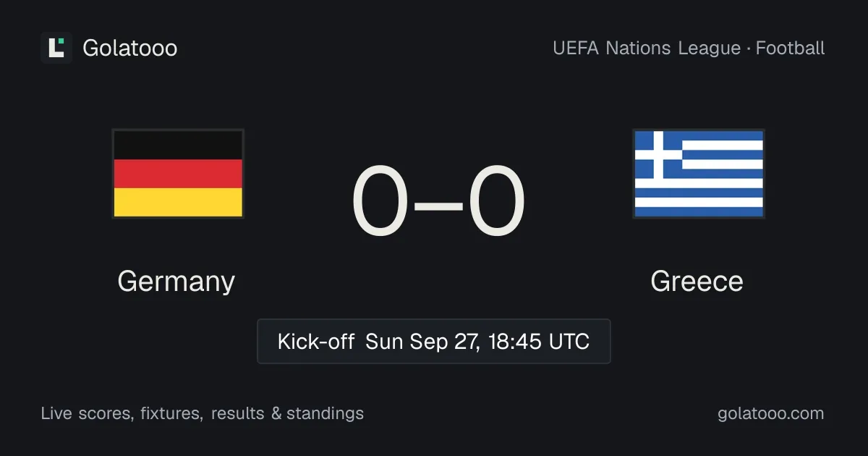Screen dimensions: 868x456
Task: Choose the Football sport label
Action: [x=791, y=48]
